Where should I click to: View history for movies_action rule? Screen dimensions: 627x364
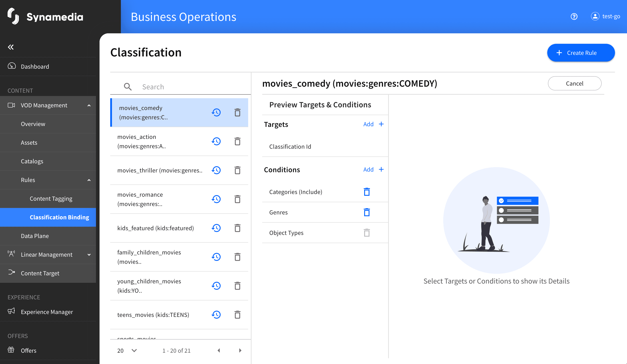[216, 141]
